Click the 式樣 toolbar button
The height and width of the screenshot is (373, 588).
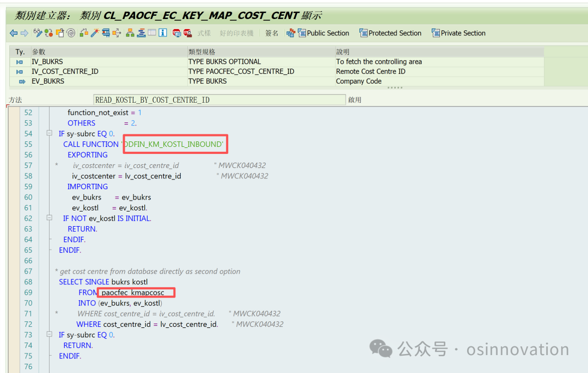tap(204, 33)
